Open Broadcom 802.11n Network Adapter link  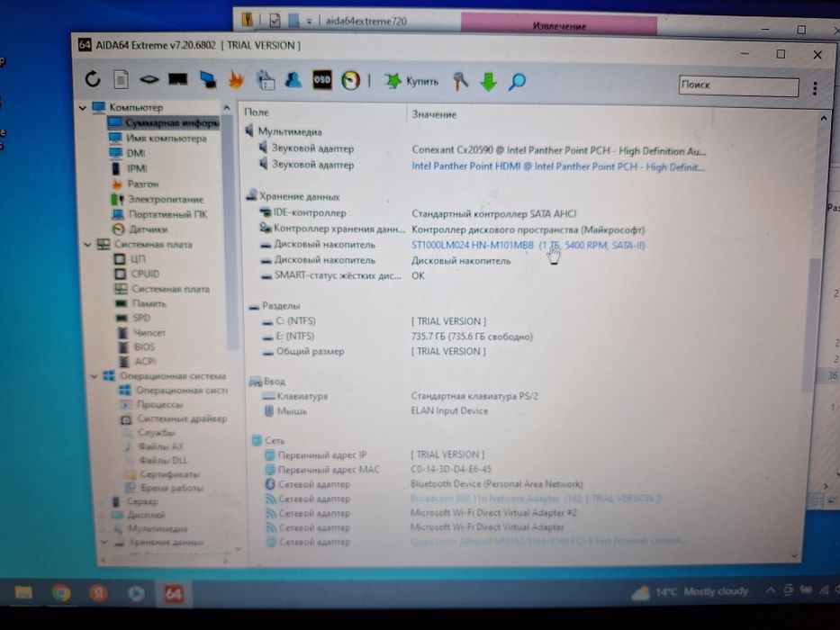click(535, 499)
